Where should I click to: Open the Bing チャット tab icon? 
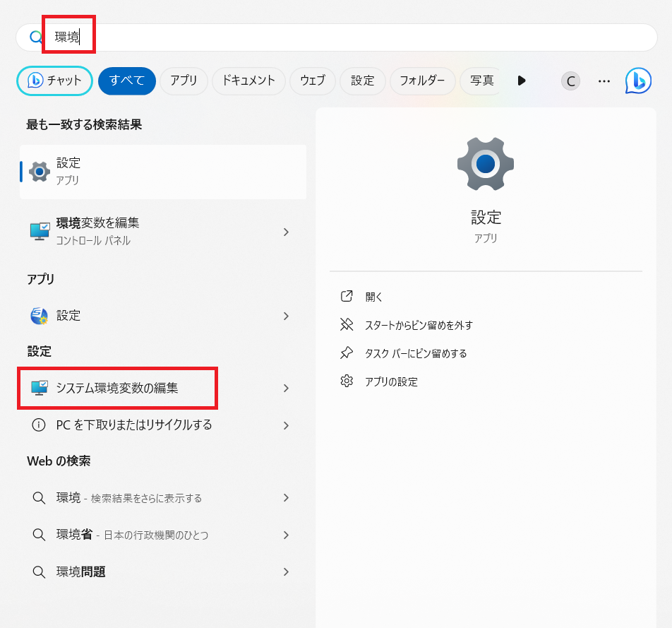pyautogui.click(x=33, y=81)
